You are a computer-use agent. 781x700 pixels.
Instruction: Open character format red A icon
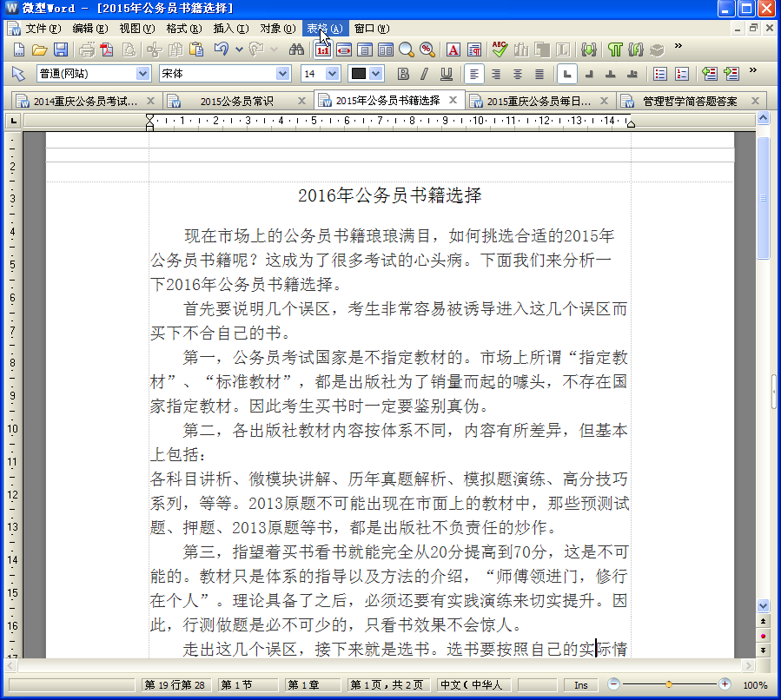tap(453, 50)
